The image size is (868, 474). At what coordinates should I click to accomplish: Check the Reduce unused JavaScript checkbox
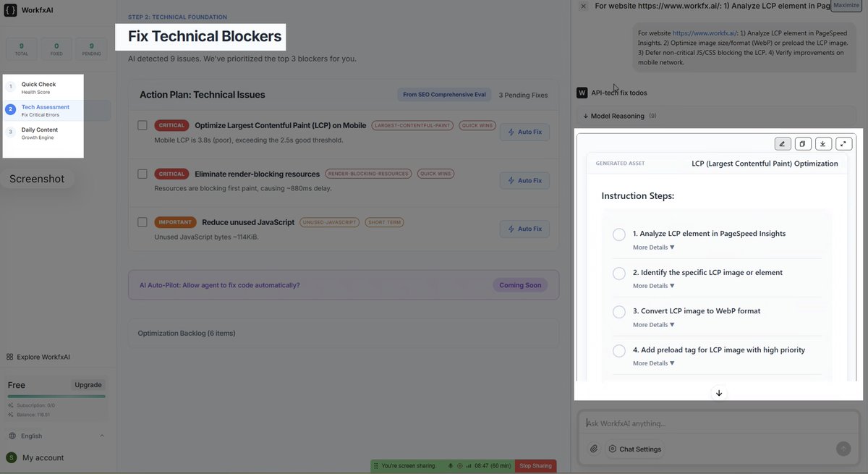142,222
